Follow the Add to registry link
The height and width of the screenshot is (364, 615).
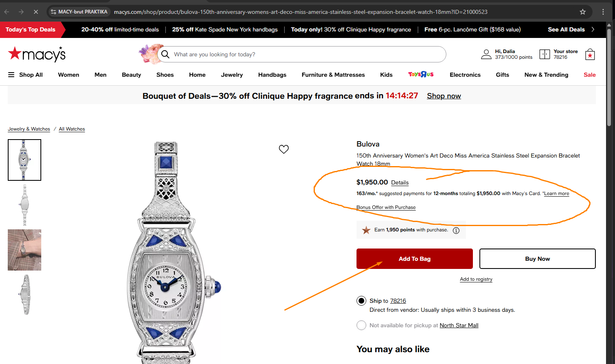(476, 279)
